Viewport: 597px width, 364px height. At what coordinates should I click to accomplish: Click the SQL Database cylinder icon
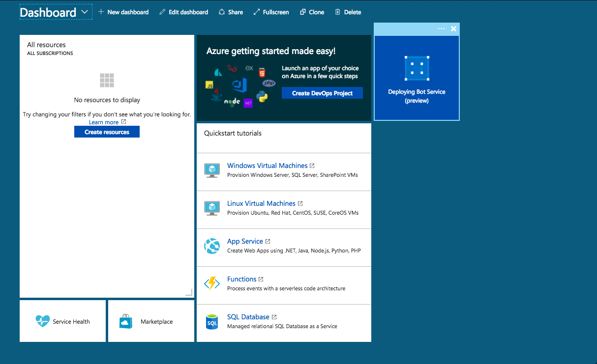[212, 322]
